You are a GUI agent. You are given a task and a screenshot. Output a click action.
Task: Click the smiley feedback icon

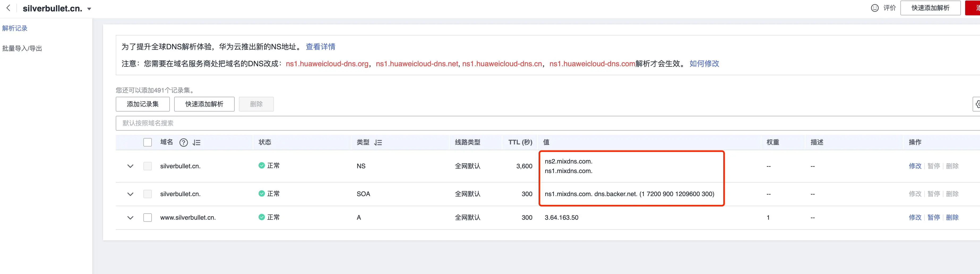[x=875, y=8]
